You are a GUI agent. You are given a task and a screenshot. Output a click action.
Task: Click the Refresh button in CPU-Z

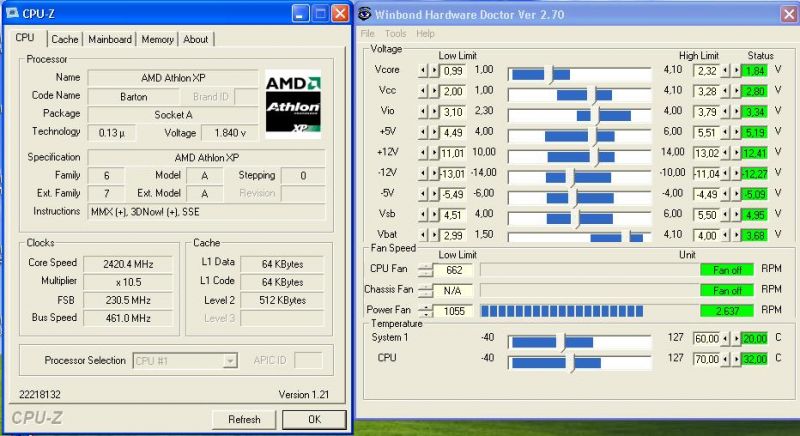244,420
